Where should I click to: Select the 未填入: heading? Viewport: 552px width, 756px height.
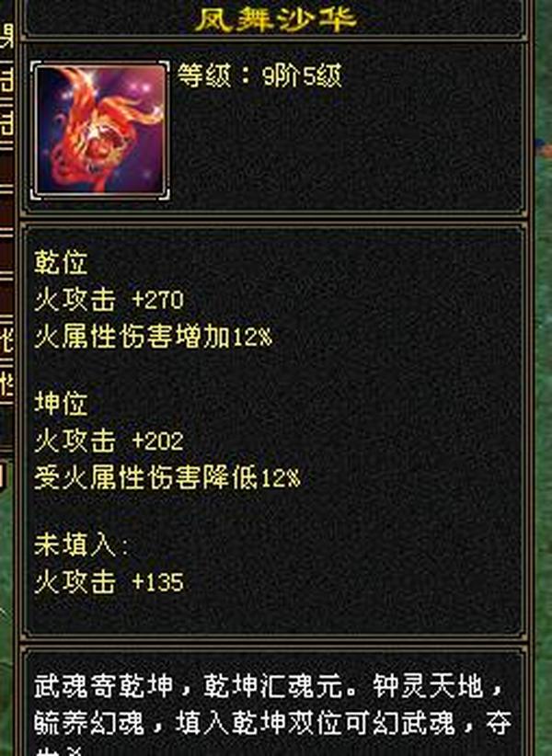click(81, 545)
